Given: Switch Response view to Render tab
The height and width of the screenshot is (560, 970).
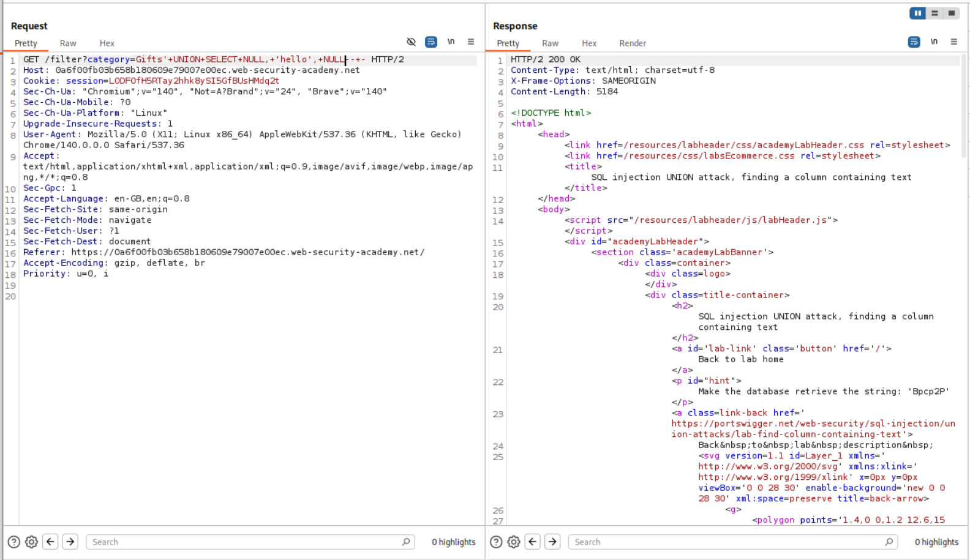Looking at the screenshot, I should 632,43.
